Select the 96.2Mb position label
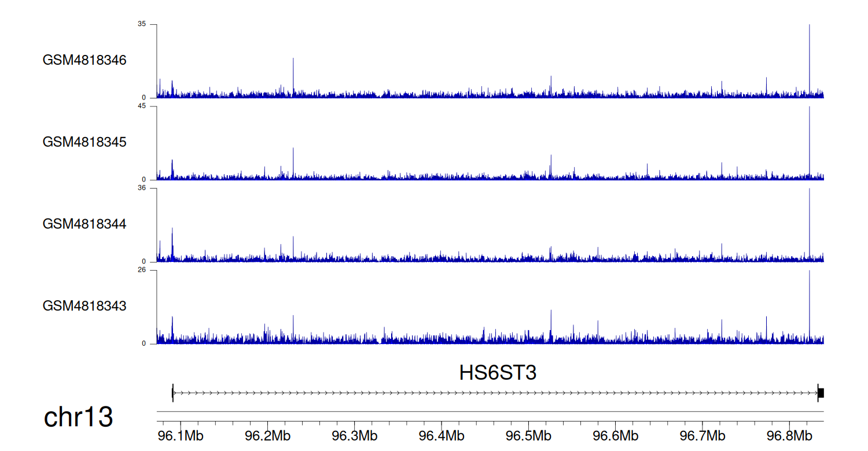 click(x=267, y=435)
